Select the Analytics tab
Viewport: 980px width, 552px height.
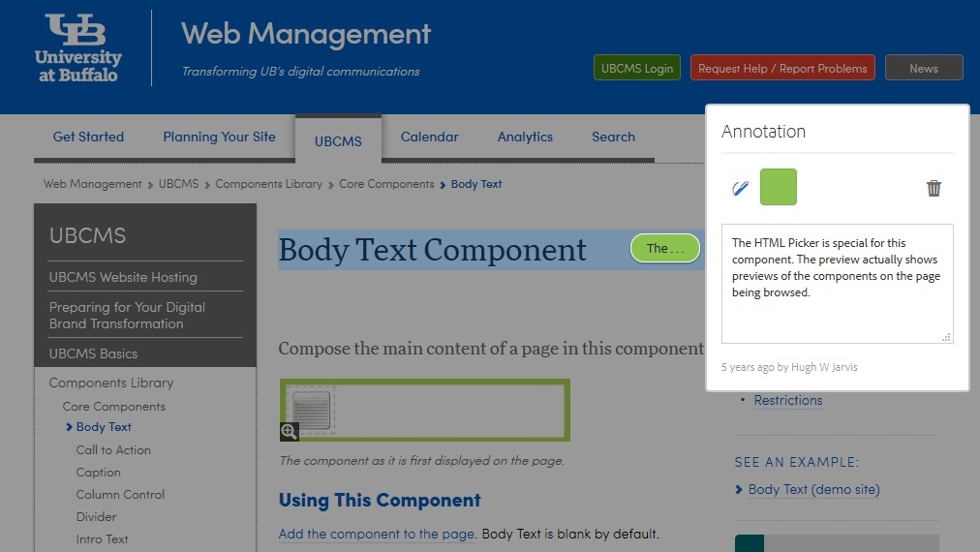click(525, 138)
